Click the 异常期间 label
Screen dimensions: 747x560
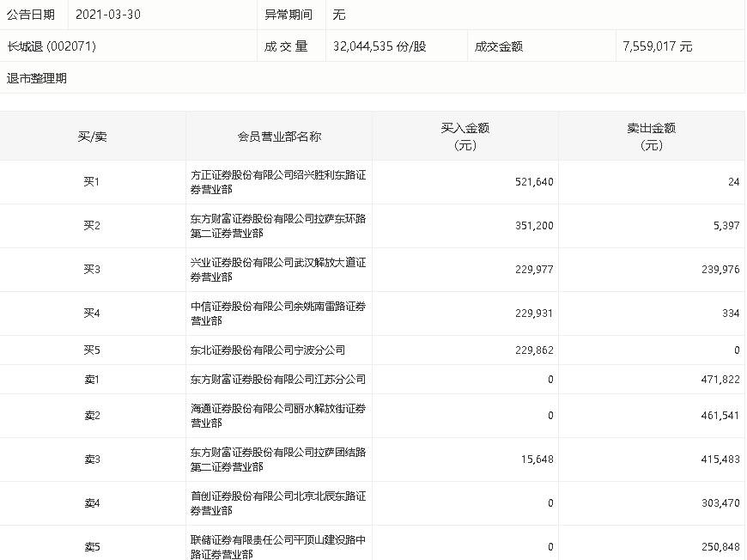[x=288, y=15]
